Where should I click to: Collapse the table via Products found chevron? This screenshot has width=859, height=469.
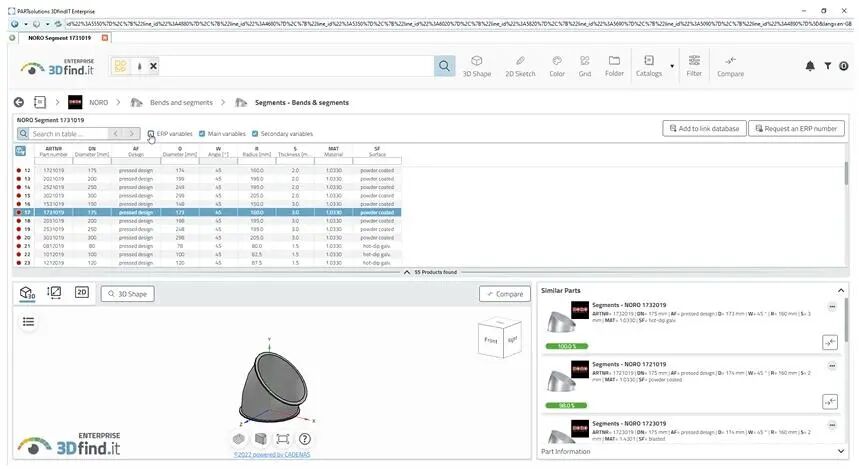click(x=406, y=272)
